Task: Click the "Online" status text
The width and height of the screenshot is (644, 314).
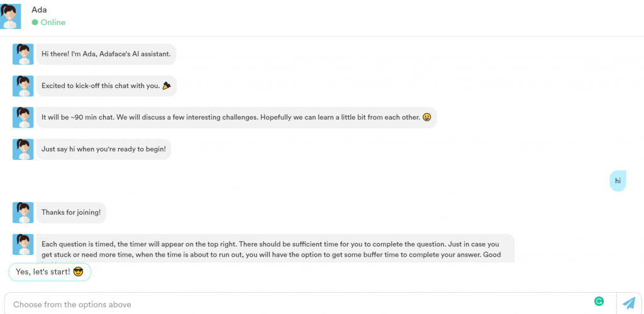Action: coord(53,23)
